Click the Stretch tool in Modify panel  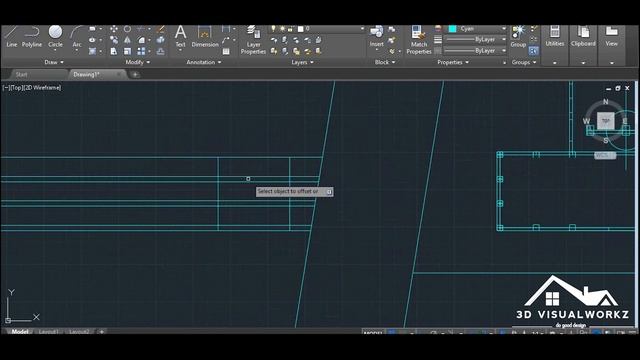114,51
